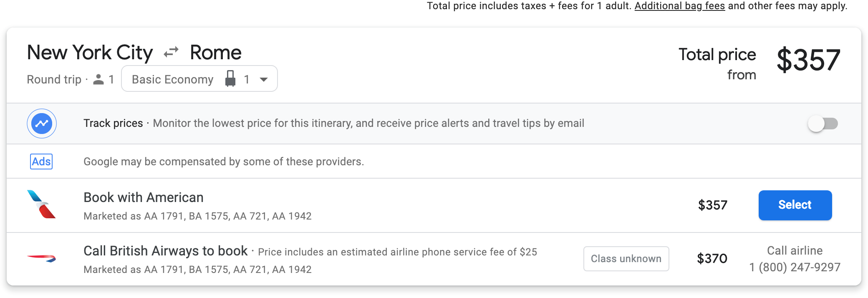Click the Class unknown badge

(x=626, y=259)
